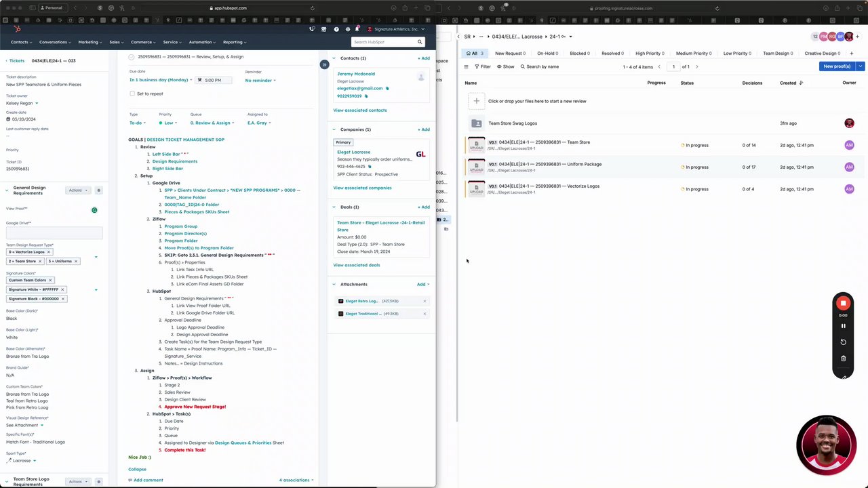Reload the app.hubspot.com page

tap(312, 8)
